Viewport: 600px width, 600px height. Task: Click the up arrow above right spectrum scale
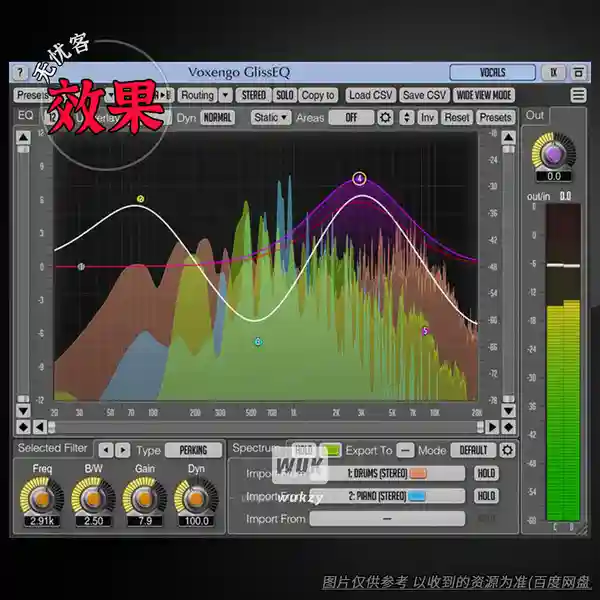pyautogui.click(x=509, y=137)
